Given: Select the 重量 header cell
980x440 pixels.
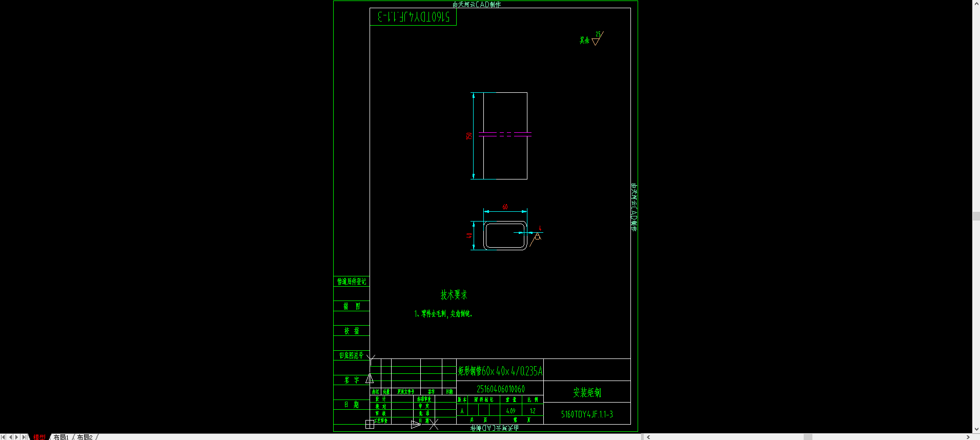Looking at the screenshot, I should click(511, 399).
